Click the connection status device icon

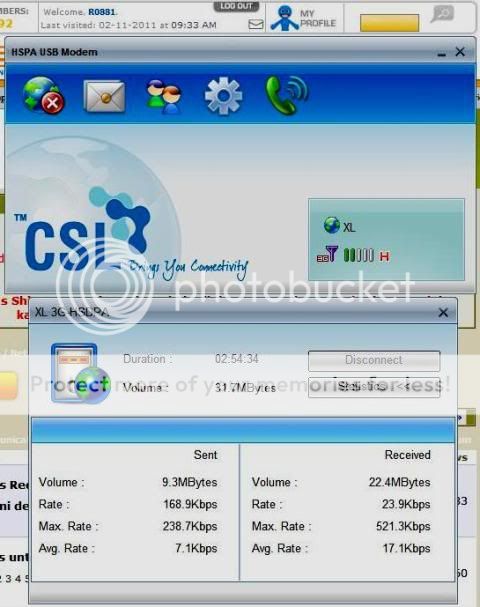tap(80, 373)
